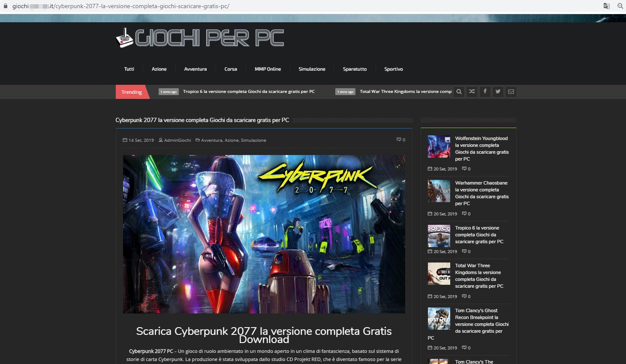Open the Twitter icon in trending bar
The image size is (626, 364).
pyautogui.click(x=498, y=92)
